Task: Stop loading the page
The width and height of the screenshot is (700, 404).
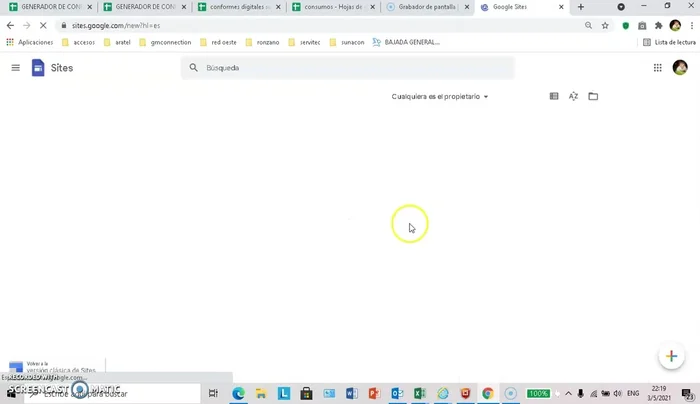Action: [x=43, y=26]
